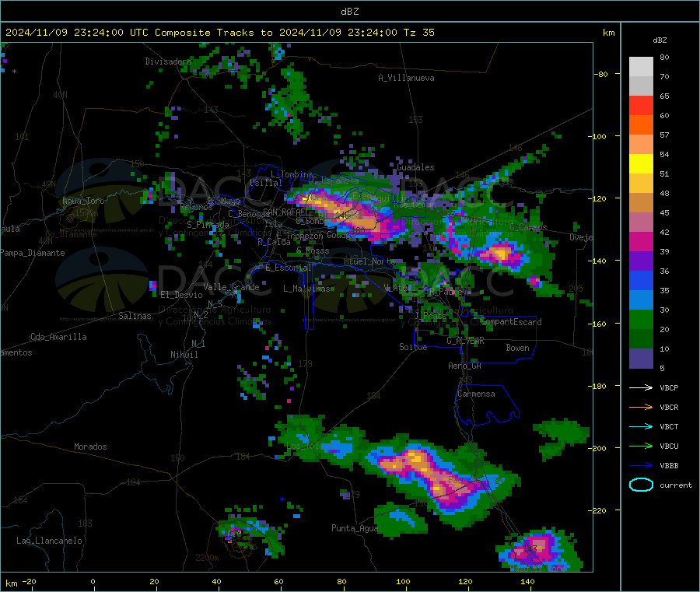Click the 'Carmensa' map label

[476, 394]
